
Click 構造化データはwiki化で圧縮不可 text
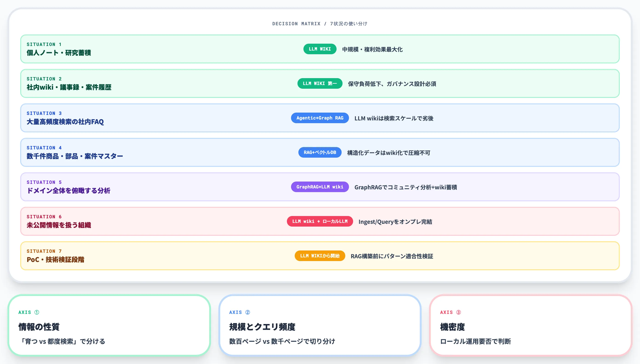tap(389, 153)
